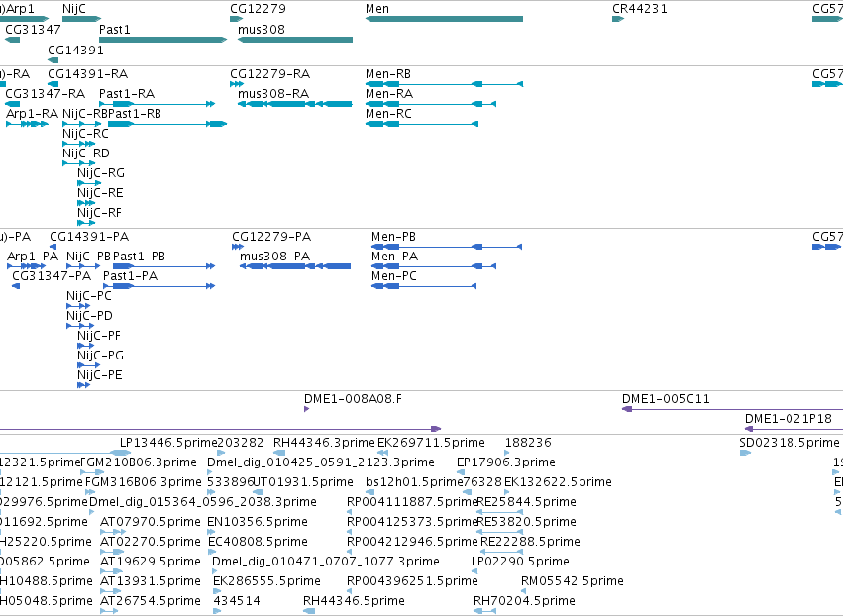The height and width of the screenshot is (616, 843).
Task: Open the RE25844.5prime EST
Action: (500, 512)
